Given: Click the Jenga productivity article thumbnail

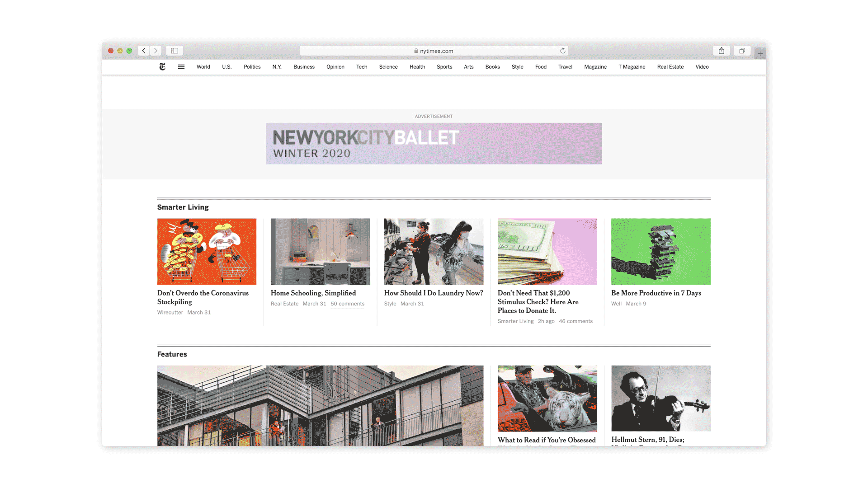Looking at the screenshot, I should click(x=660, y=252).
